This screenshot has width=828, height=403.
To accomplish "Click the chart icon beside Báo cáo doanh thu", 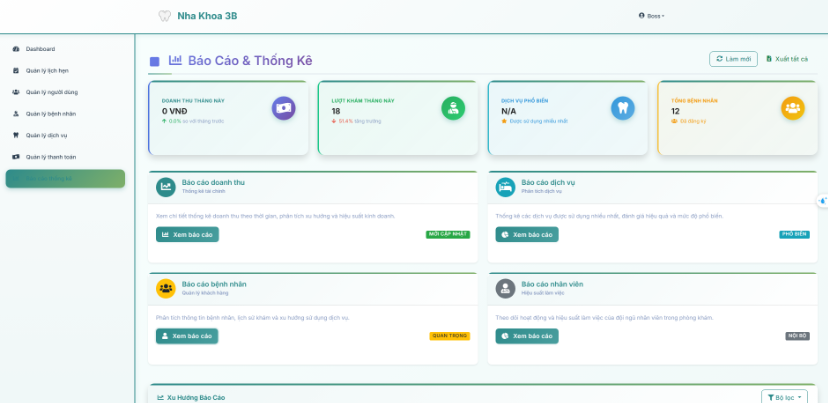I will click(x=166, y=187).
